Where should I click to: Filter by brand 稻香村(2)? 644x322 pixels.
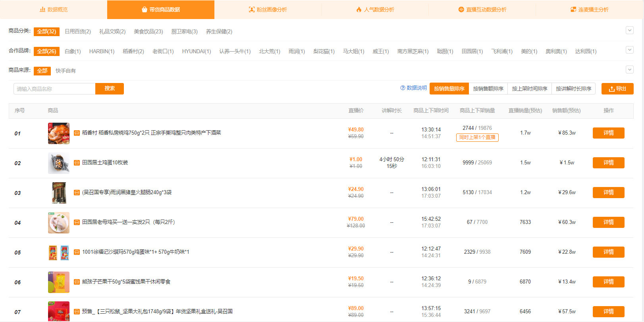(133, 52)
